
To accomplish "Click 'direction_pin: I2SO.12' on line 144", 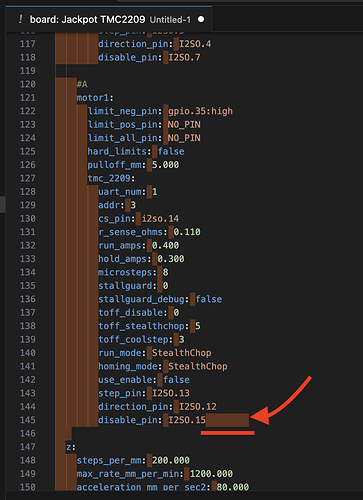I will point(157,407).
